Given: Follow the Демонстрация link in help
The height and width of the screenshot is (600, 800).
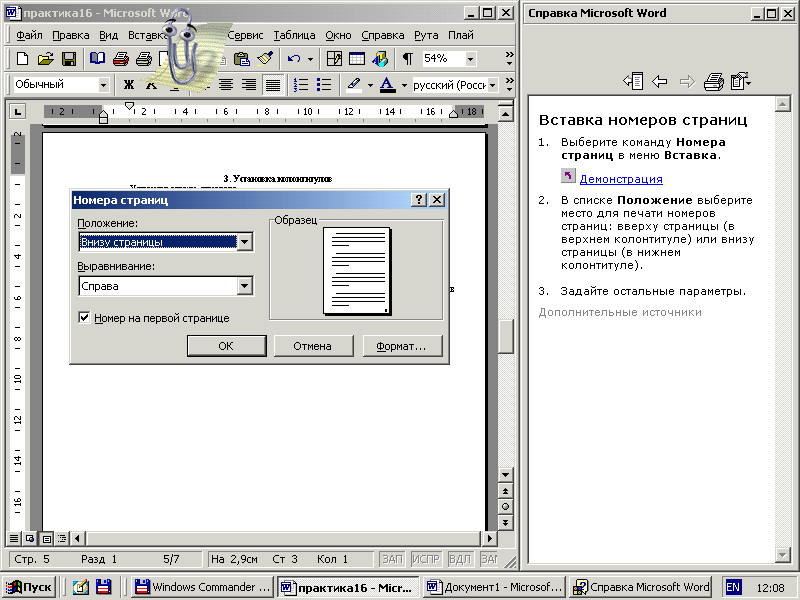Looking at the screenshot, I should (621, 179).
